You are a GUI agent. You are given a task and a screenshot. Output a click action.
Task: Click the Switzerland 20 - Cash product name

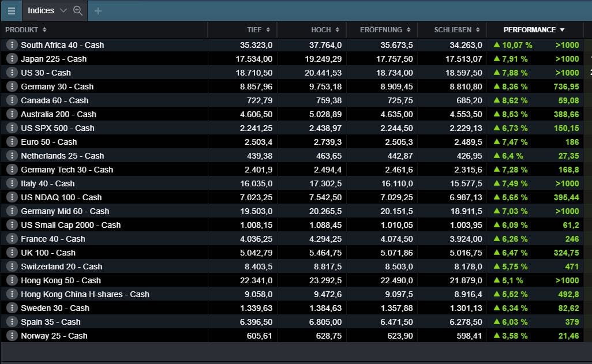61,267
